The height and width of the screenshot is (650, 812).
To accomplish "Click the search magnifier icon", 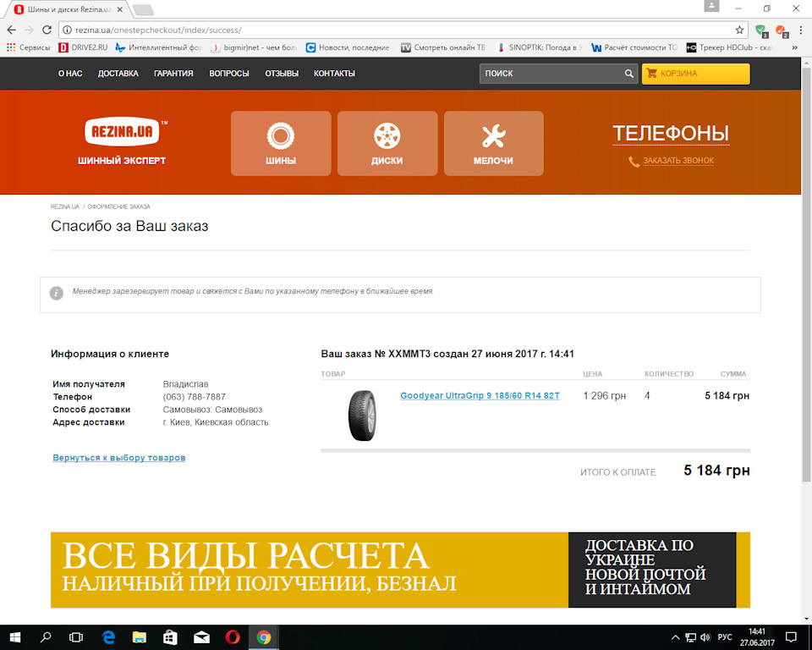I will coord(628,74).
